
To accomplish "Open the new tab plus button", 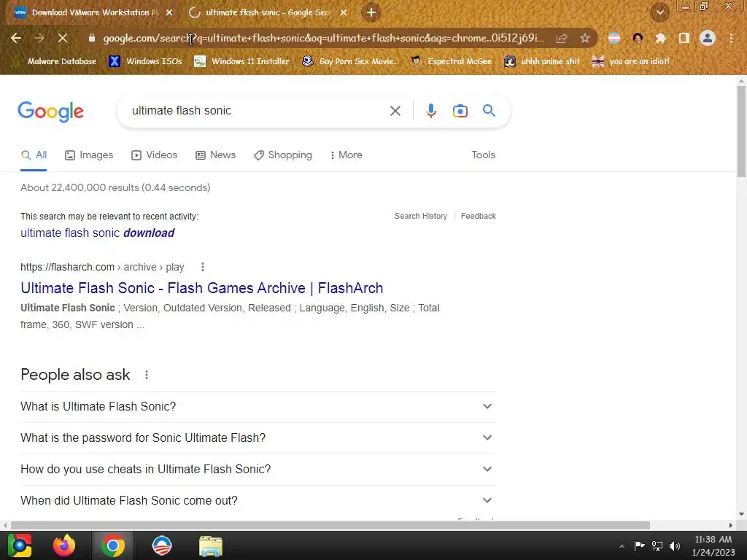I will coord(371,12).
